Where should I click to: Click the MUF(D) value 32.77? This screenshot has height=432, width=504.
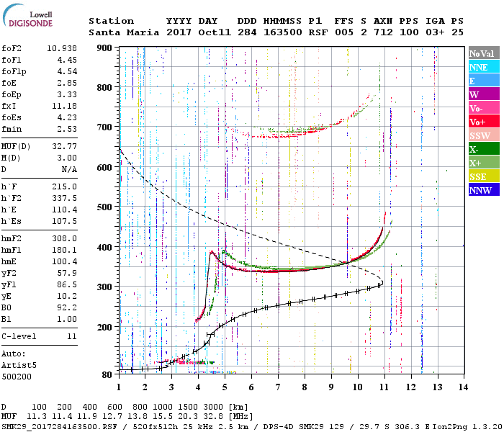coord(64,147)
